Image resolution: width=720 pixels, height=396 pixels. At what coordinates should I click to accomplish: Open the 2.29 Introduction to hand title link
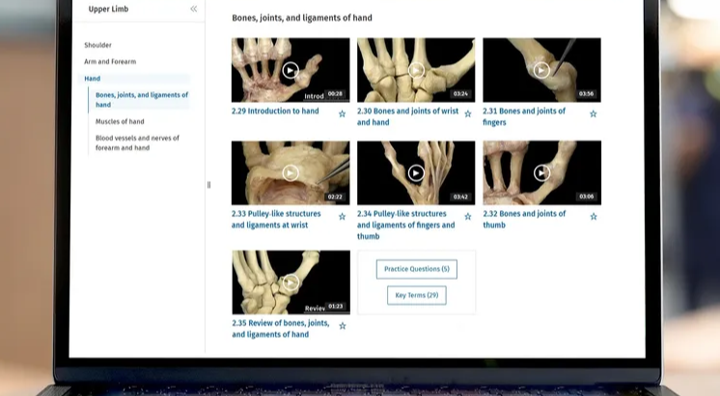275,111
